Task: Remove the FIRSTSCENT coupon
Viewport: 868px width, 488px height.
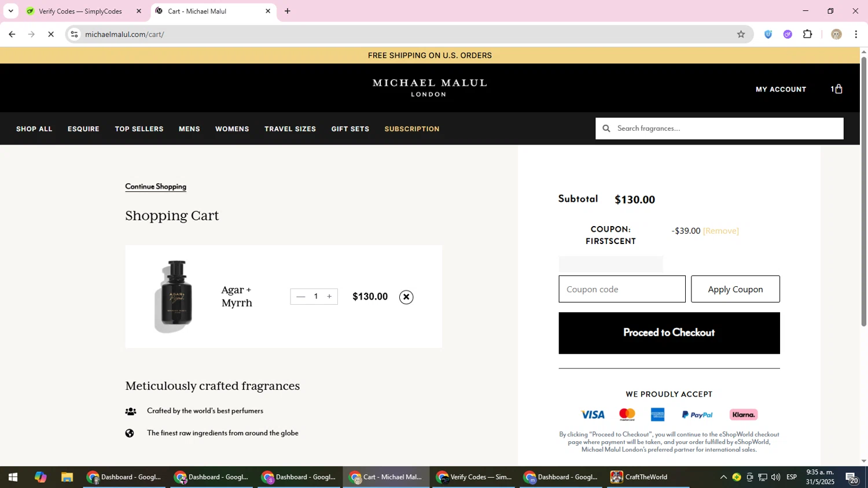Action: (720, 231)
